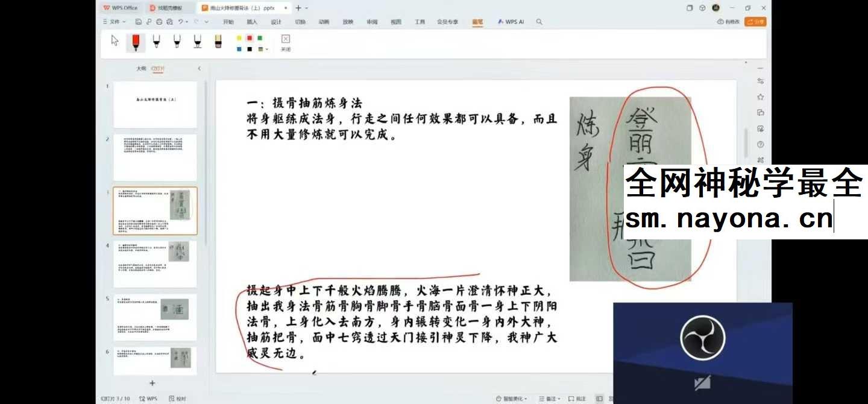
Task: Pick the yellow ink color
Action: (239, 38)
